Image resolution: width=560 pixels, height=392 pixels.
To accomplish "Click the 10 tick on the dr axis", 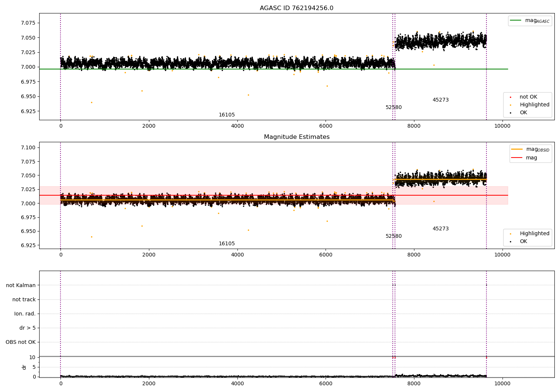I will 32,358.
